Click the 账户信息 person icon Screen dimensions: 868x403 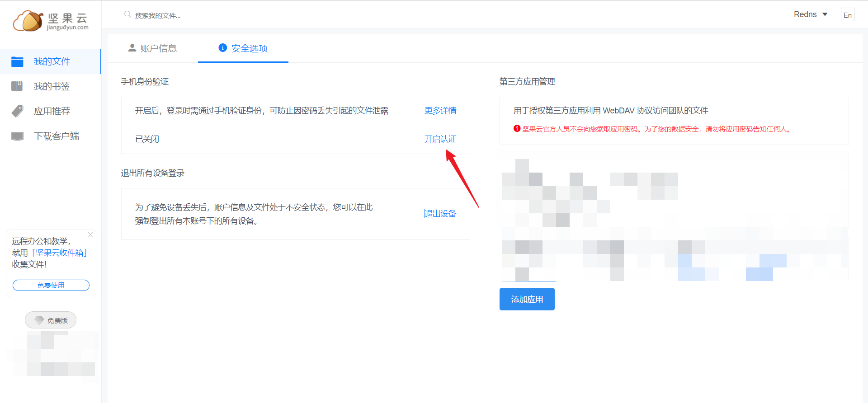(132, 48)
